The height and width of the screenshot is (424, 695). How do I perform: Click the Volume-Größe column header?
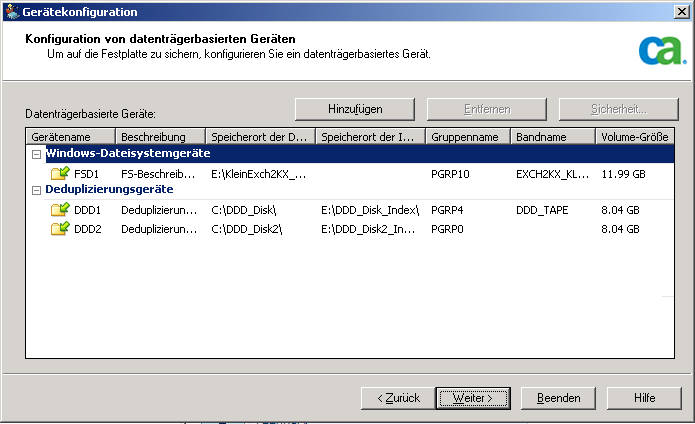(634, 136)
